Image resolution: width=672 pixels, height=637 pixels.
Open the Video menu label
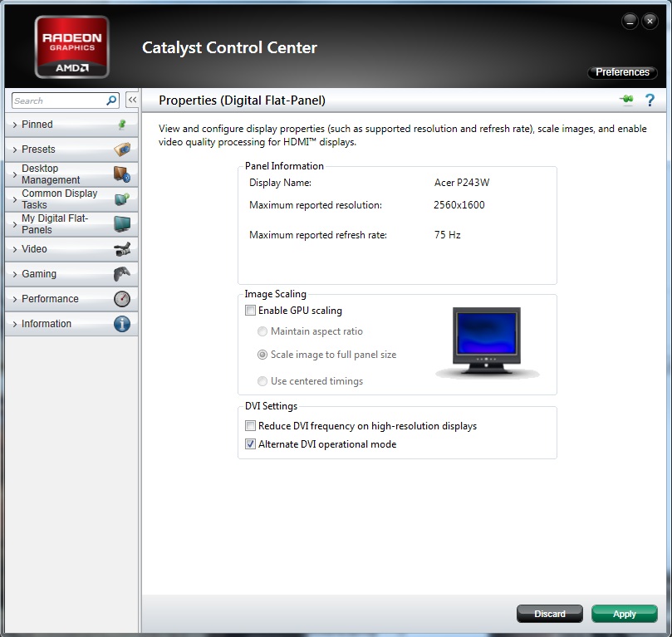coord(34,249)
